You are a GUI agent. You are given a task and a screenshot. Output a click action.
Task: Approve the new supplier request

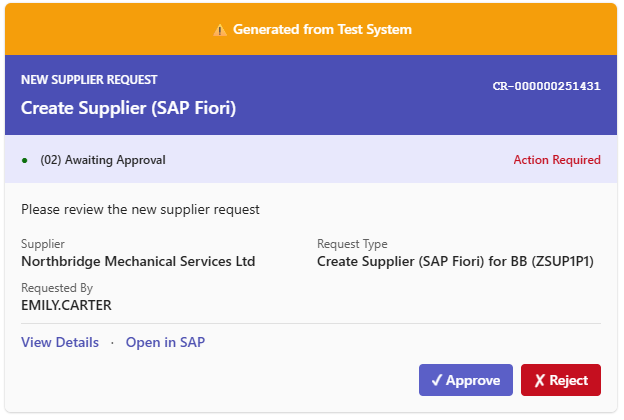466,380
